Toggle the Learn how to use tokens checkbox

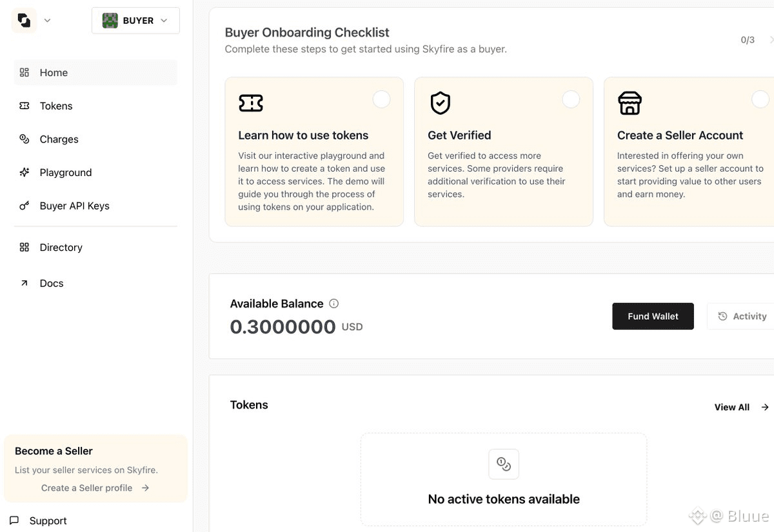point(381,99)
